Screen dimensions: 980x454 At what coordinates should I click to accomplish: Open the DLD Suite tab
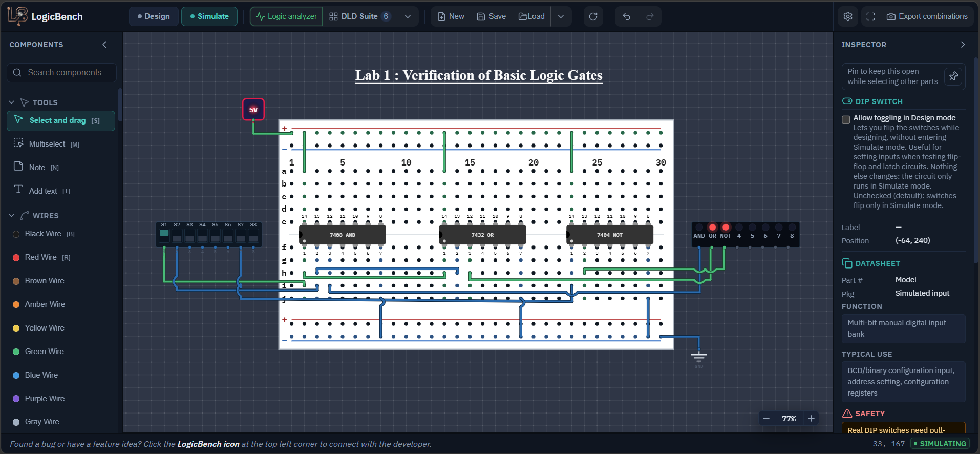pos(360,16)
